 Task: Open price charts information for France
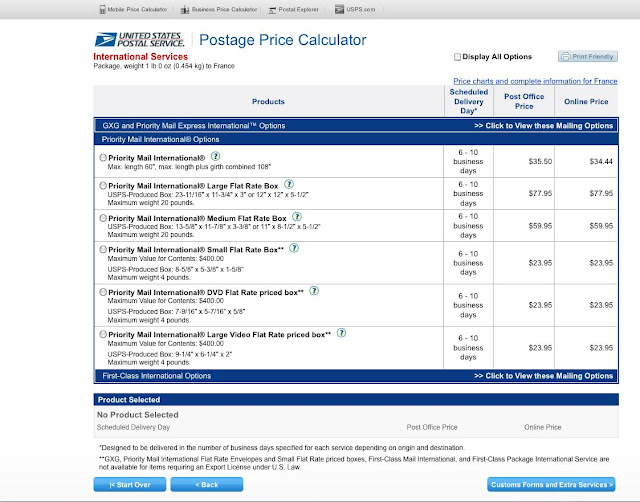point(535,81)
